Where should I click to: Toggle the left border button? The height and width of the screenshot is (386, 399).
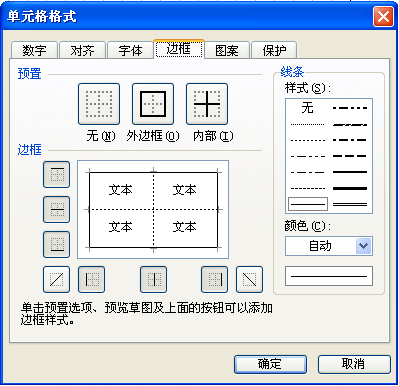click(x=91, y=279)
